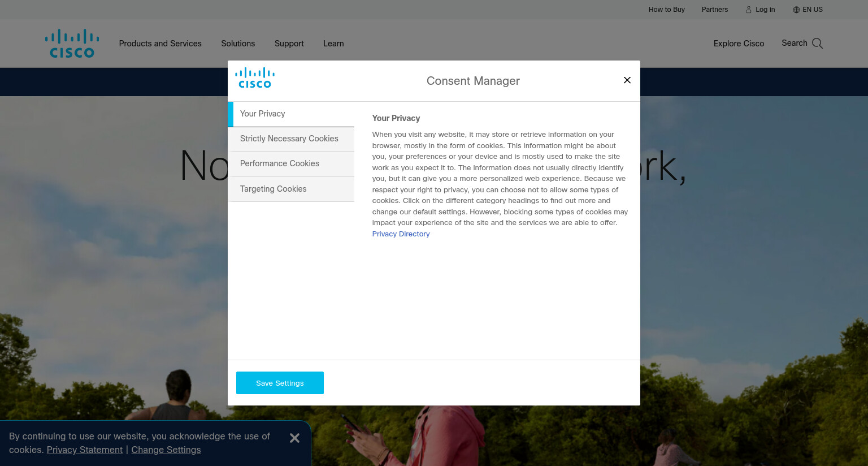
Task: Click the Cisco logo in the site header
Action: (x=72, y=44)
